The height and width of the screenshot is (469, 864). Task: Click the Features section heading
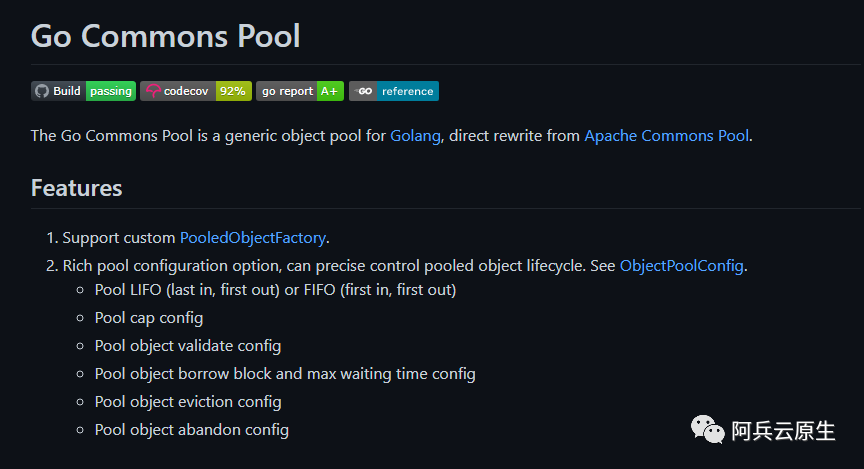(77, 188)
